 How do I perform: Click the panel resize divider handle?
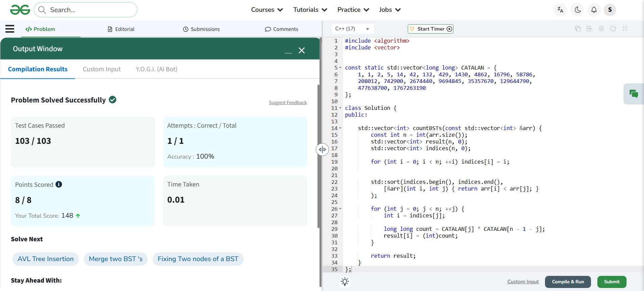[322, 150]
